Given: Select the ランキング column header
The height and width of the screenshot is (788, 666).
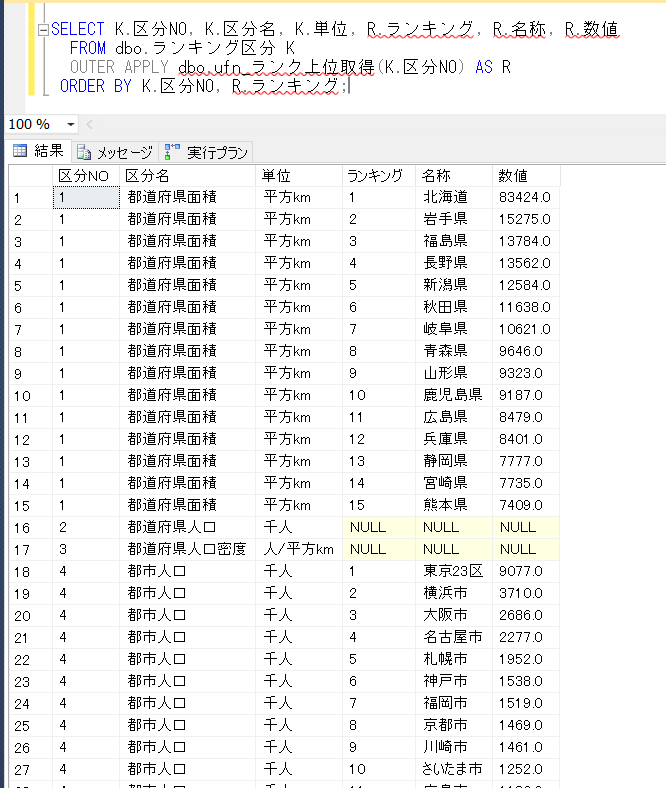Looking at the screenshot, I should click(x=379, y=175).
